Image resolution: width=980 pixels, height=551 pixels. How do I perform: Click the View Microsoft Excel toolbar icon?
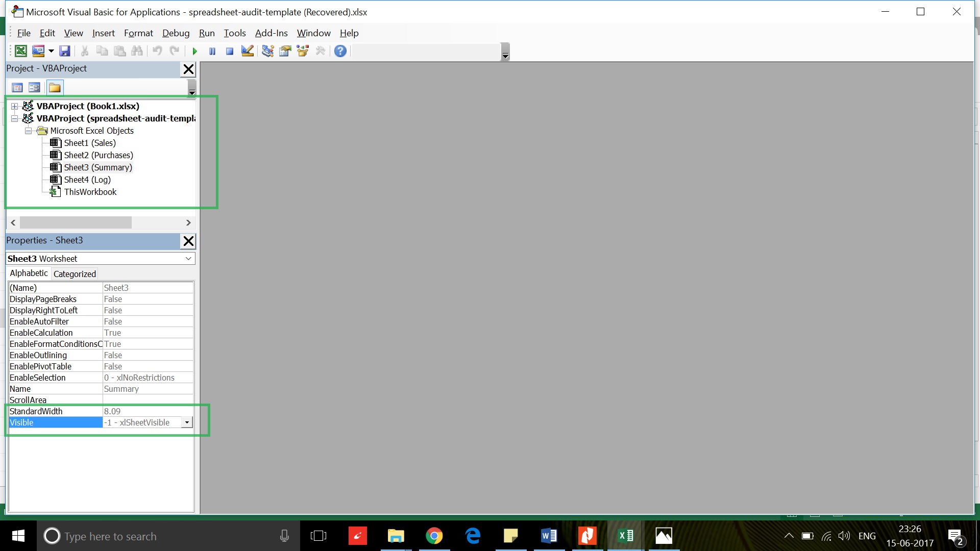coord(21,51)
